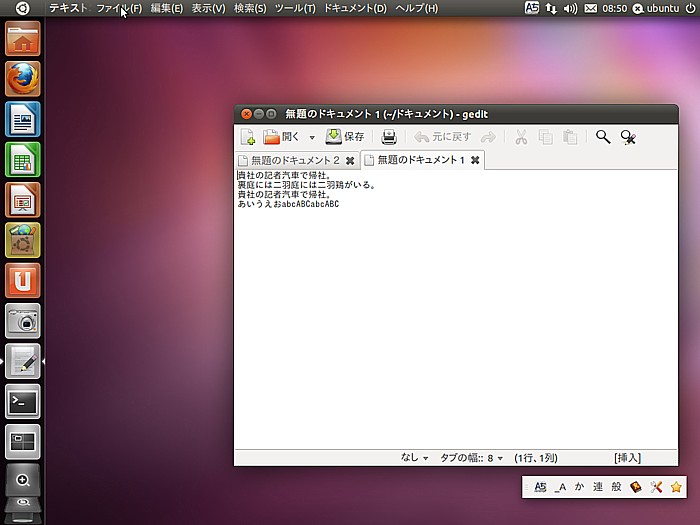Viewport: 700px width, 525px height.
Task: Click the [挿入] insert mode indicator
Action: coord(627,458)
